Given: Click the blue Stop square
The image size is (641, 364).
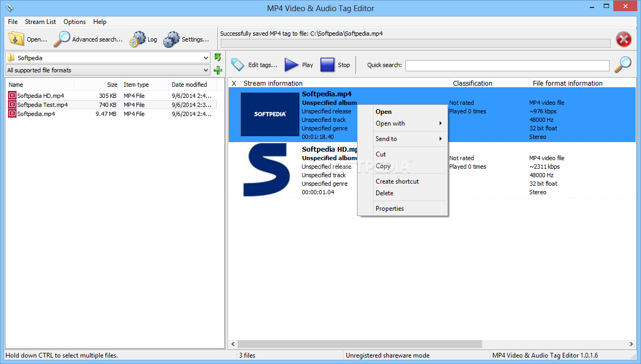Looking at the screenshot, I should (327, 65).
